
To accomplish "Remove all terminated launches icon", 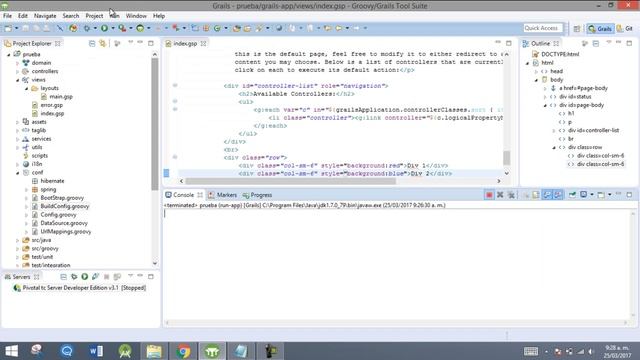I will (x=511, y=195).
